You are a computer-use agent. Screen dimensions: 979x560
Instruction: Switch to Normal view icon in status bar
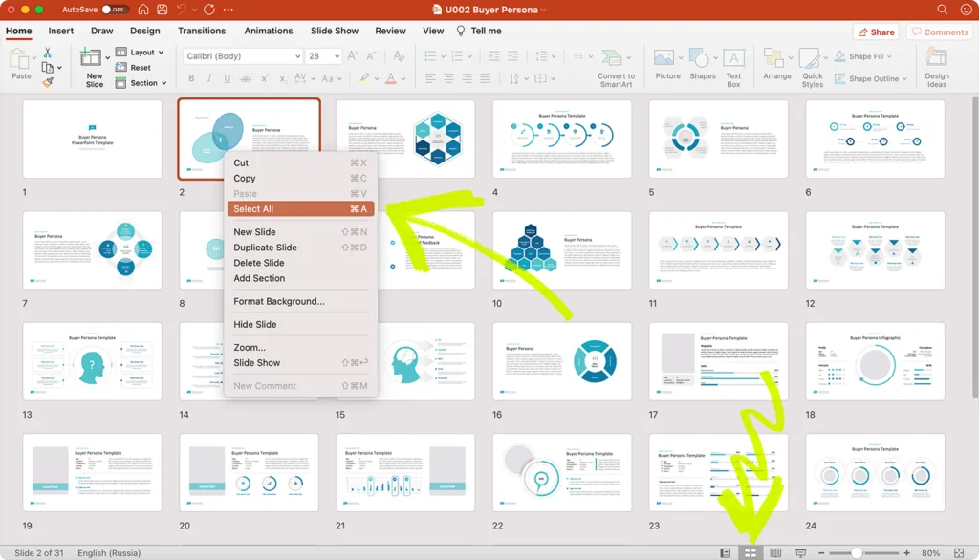click(725, 553)
